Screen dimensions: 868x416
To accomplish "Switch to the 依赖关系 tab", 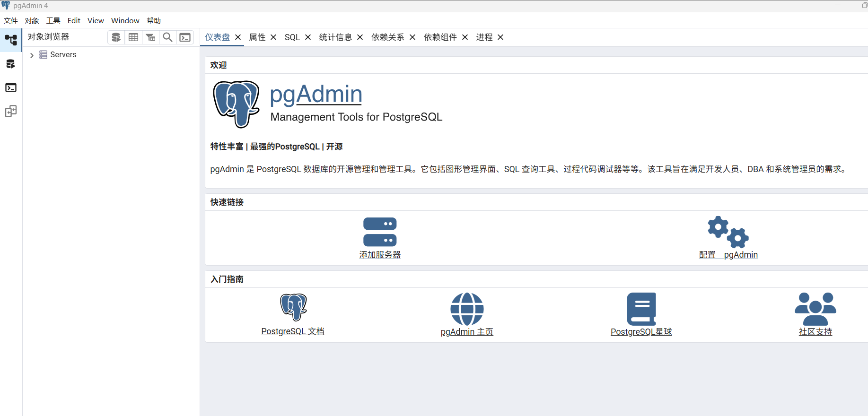I will click(x=388, y=37).
